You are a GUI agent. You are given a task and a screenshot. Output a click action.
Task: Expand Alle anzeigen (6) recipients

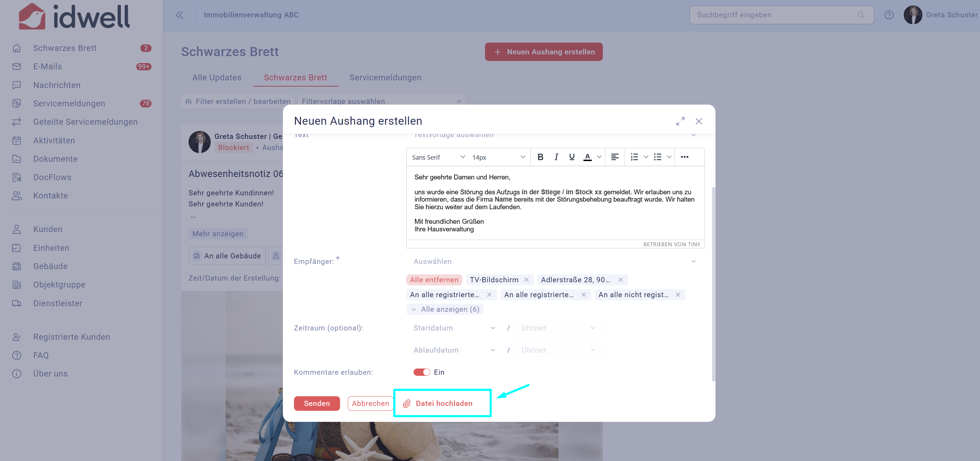pos(445,309)
